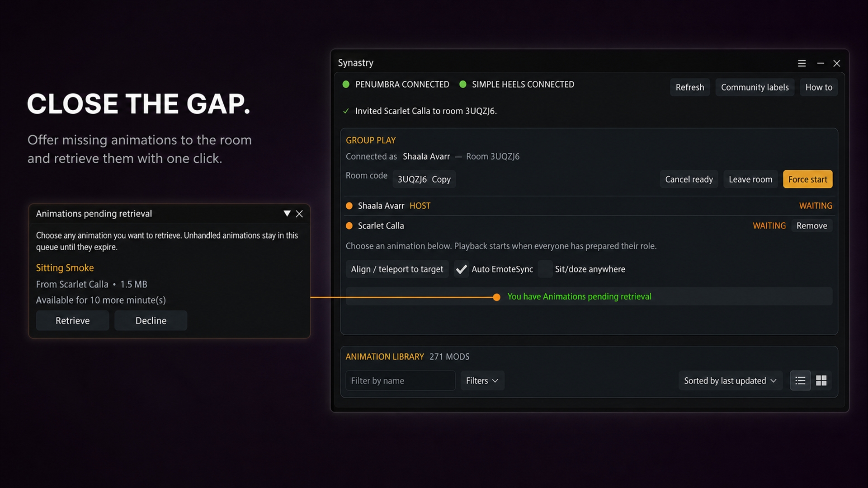Enable Sit/doze anywhere checkbox
This screenshot has height=488, width=868.
[545, 269]
